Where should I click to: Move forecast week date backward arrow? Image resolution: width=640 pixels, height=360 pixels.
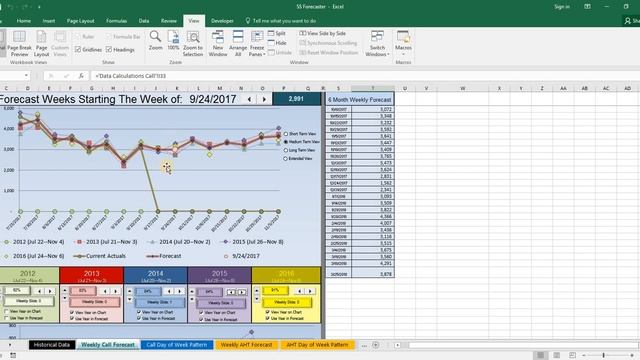(249, 99)
